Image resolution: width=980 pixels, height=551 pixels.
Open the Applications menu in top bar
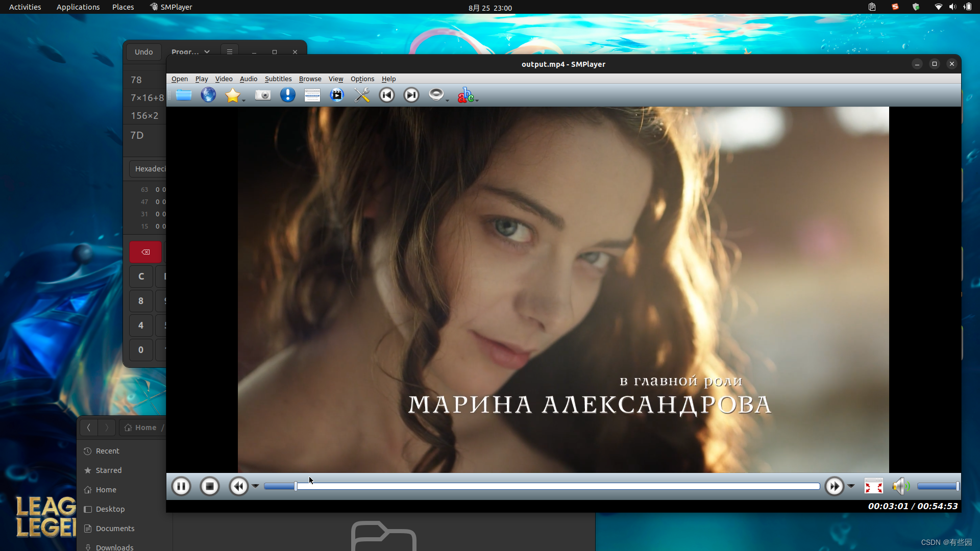78,7
